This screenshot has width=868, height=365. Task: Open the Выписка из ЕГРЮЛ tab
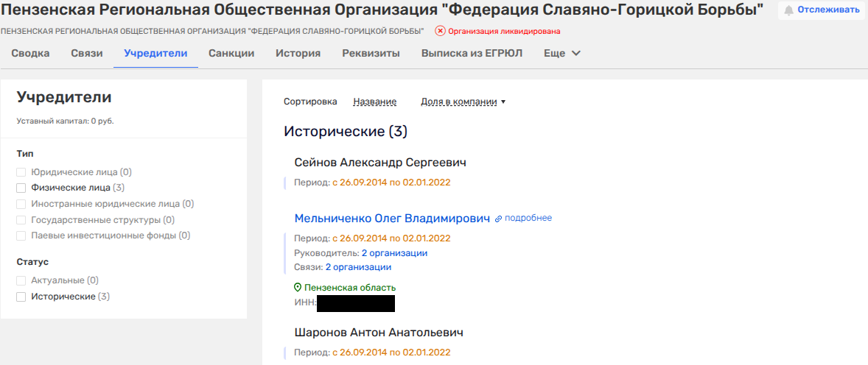click(x=472, y=54)
